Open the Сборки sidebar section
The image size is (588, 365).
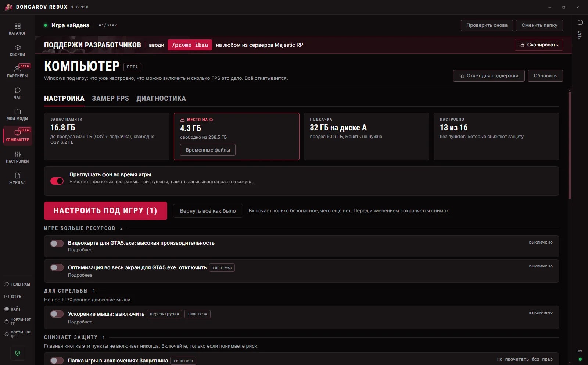click(x=17, y=50)
